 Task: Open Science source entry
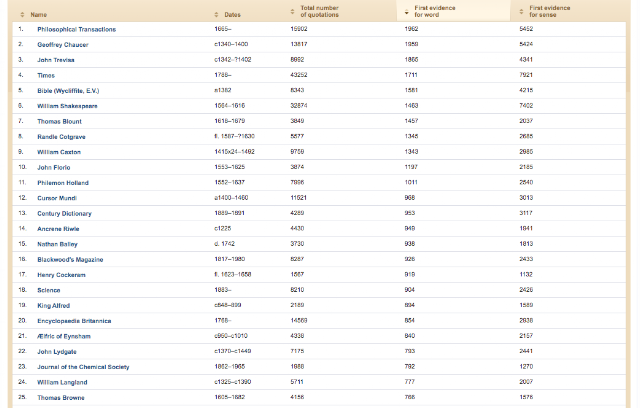[49, 290]
